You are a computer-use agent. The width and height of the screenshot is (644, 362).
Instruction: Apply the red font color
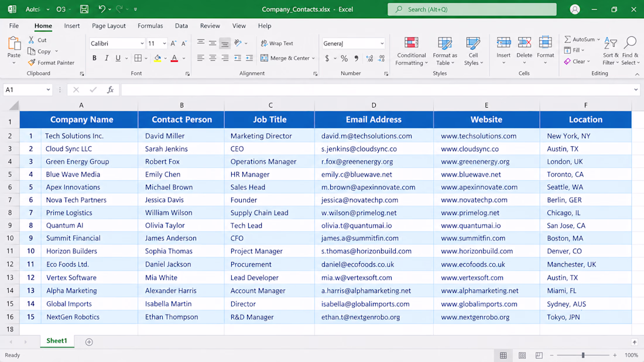tap(174, 58)
